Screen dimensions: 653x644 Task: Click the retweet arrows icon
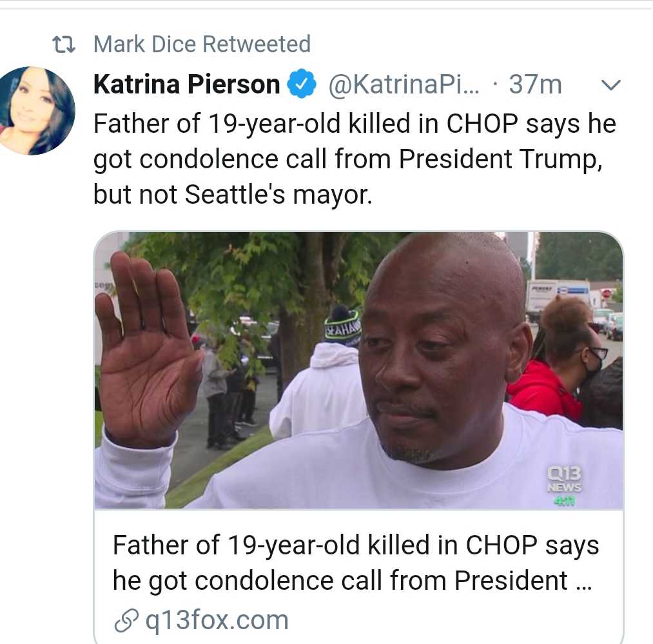coord(64,44)
